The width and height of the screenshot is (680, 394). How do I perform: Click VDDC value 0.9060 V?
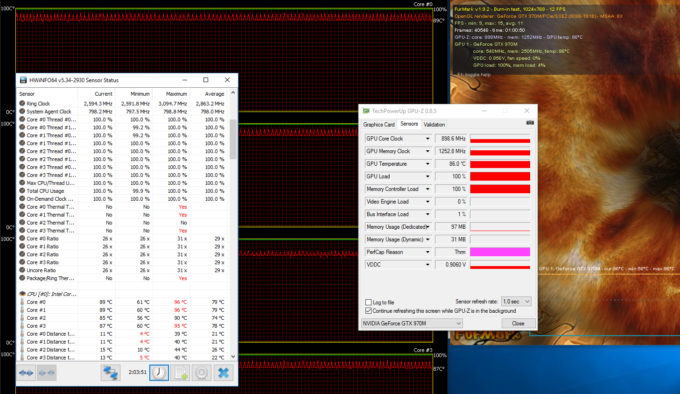451,264
